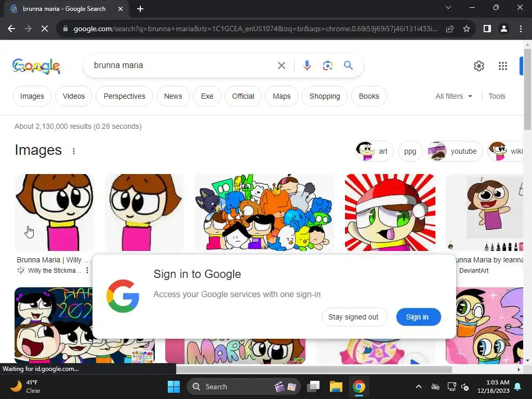Select the Maps filter tab

[x=282, y=96]
